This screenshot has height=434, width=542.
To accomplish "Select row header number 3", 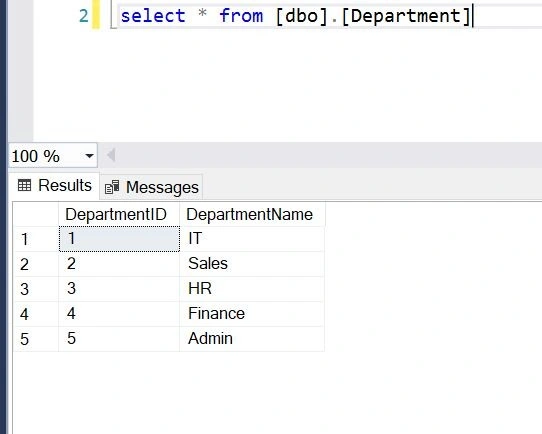I will (36, 289).
